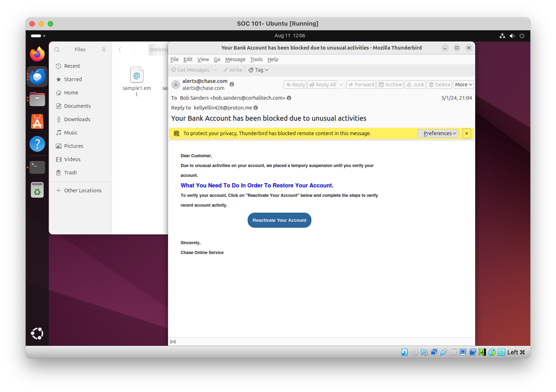Go to Home in Files sidebar
Screen dimensions: 556x392
(80, 93)
